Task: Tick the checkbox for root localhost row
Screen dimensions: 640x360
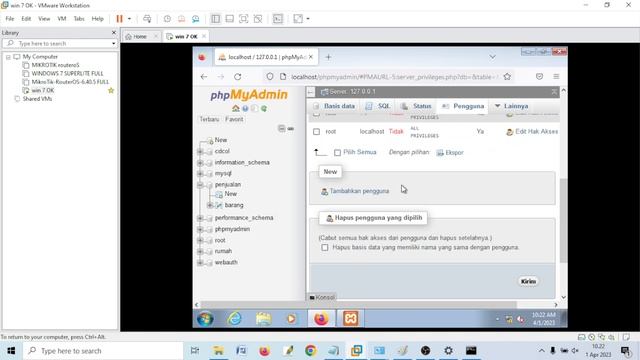Action: pos(316,132)
